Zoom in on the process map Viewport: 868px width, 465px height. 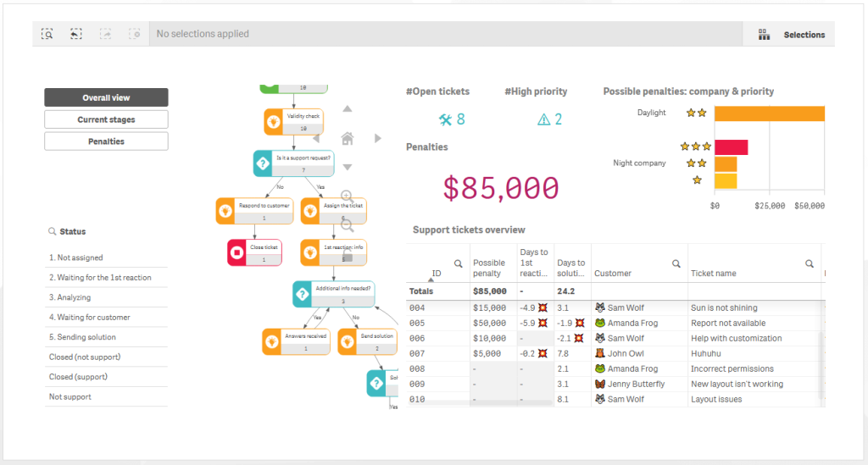tap(347, 196)
